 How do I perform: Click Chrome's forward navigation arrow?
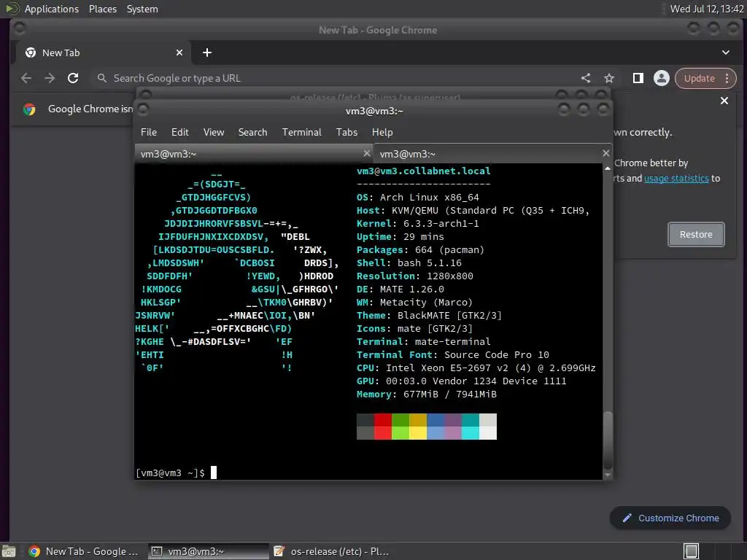[50, 78]
